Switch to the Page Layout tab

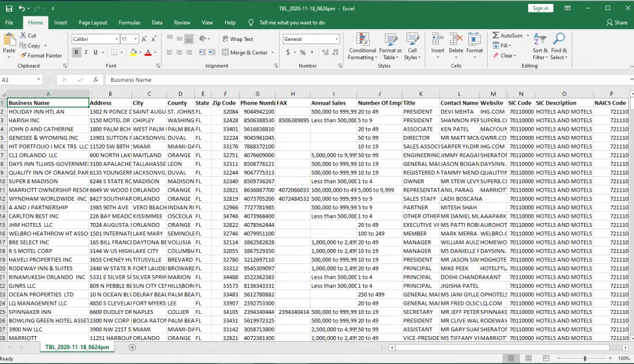[x=93, y=23]
